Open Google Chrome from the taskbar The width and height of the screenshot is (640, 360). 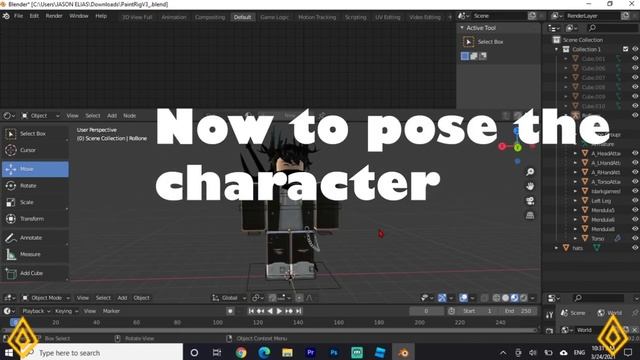tap(241, 353)
